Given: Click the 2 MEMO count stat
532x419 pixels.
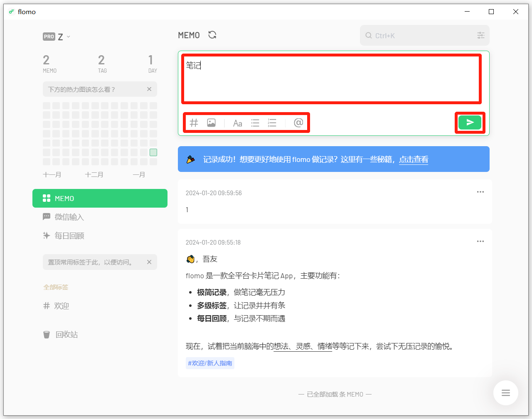Looking at the screenshot, I should click(x=49, y=64).
